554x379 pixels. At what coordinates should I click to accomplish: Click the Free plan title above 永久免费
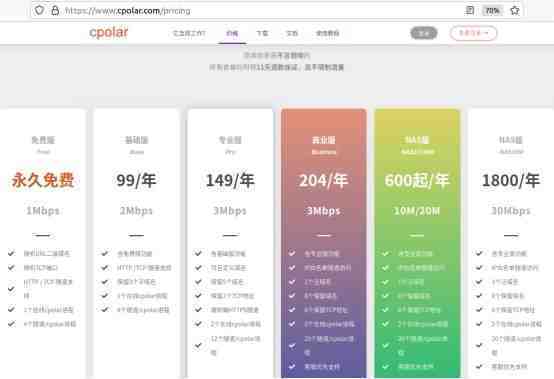point(43,140)
